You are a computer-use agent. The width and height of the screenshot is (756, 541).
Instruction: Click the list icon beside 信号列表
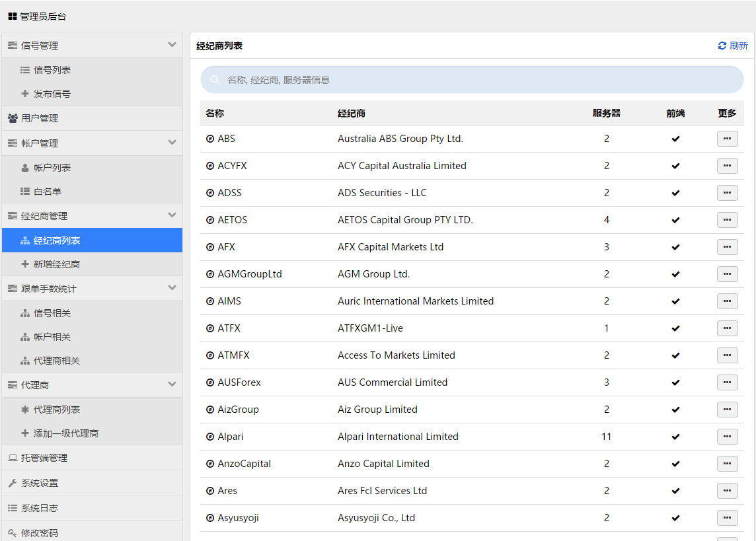(x=25, y=70)
